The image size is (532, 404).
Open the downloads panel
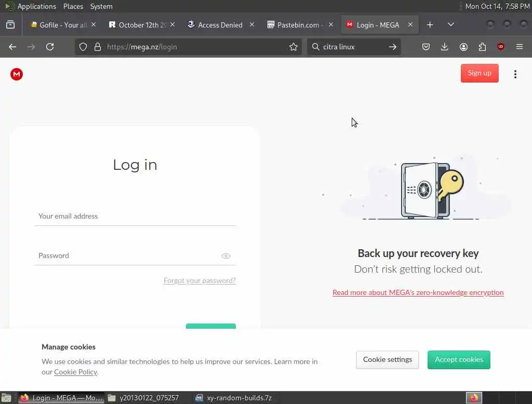pos(445,47)
